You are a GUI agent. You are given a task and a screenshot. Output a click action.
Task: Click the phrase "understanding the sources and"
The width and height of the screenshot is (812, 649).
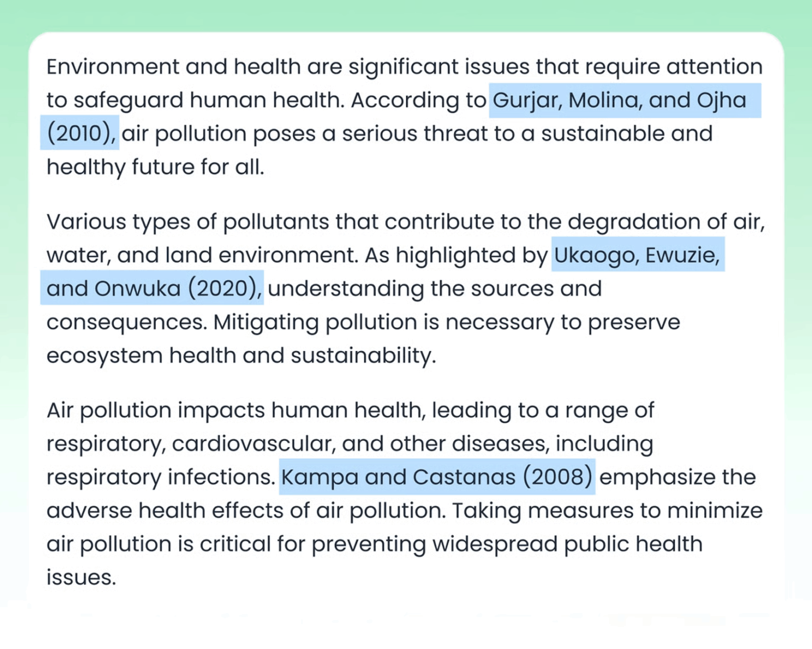[x=434, y=288]
